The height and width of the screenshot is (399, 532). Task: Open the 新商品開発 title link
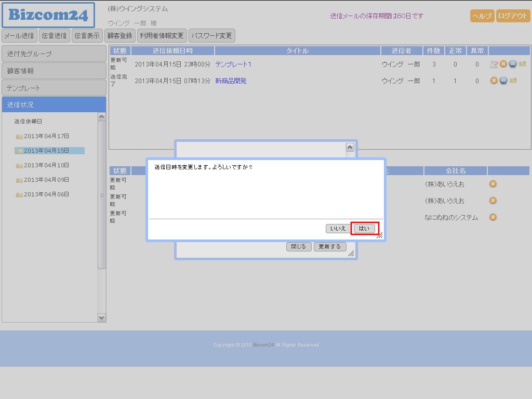coord(231,81)
